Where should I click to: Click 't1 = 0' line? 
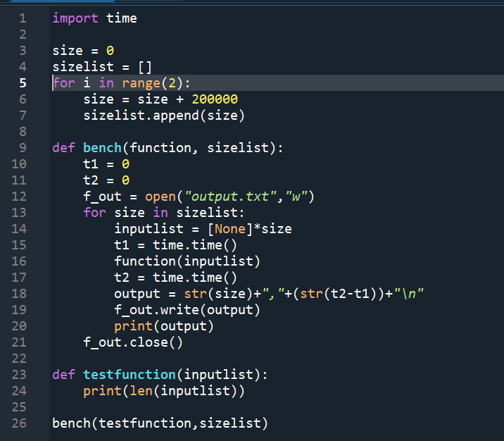tap(106, 164)
